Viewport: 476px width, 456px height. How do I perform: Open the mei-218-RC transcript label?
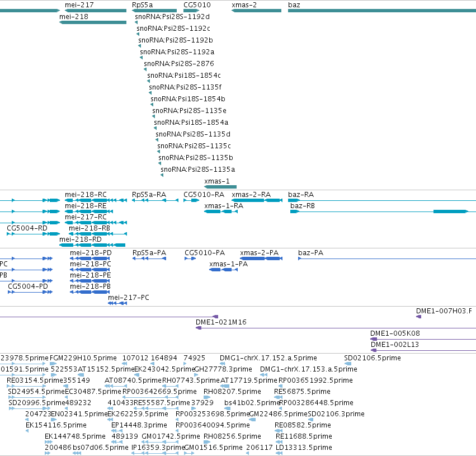click(86, 195)
